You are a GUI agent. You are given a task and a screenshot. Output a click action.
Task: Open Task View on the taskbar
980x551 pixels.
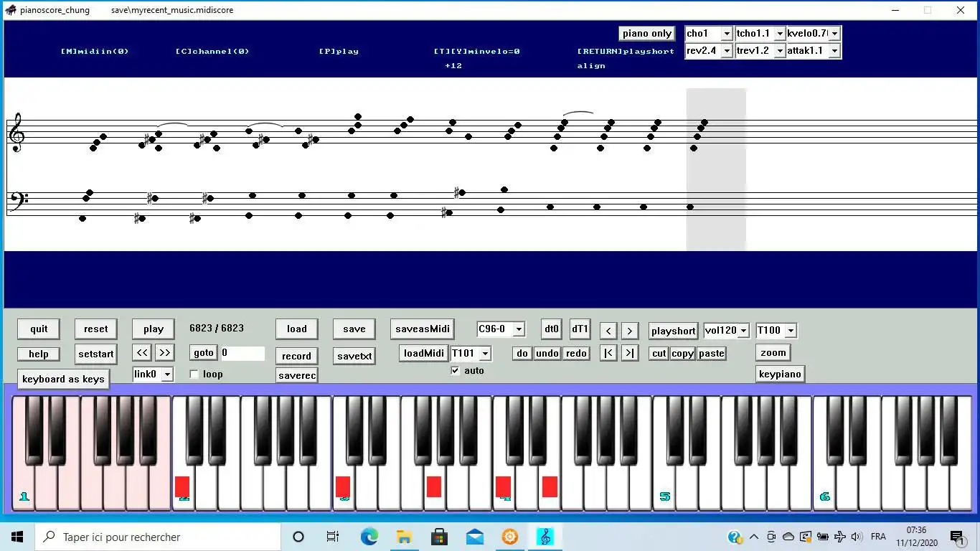(x=333, y=537)
